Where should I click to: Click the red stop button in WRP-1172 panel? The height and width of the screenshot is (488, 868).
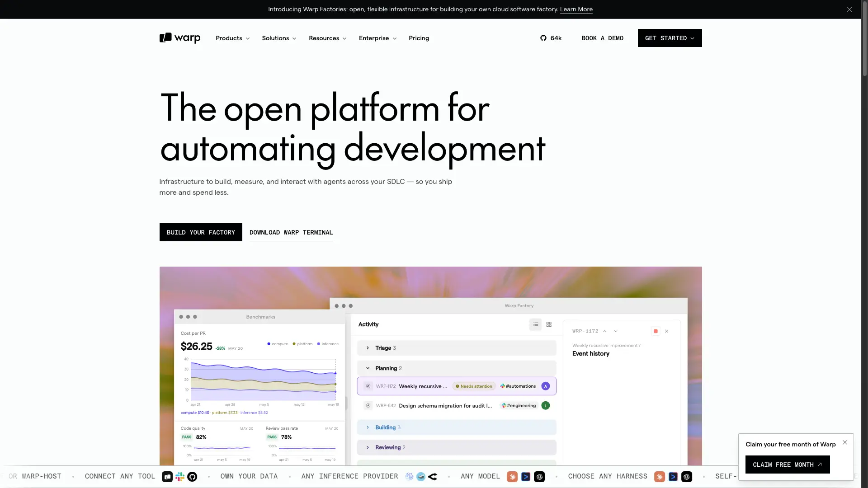tap(656, 331)
